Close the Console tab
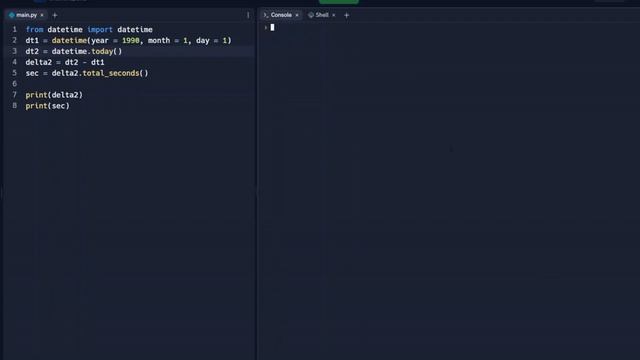Viewport: 640px width, 360px height. tap(297, 15)
